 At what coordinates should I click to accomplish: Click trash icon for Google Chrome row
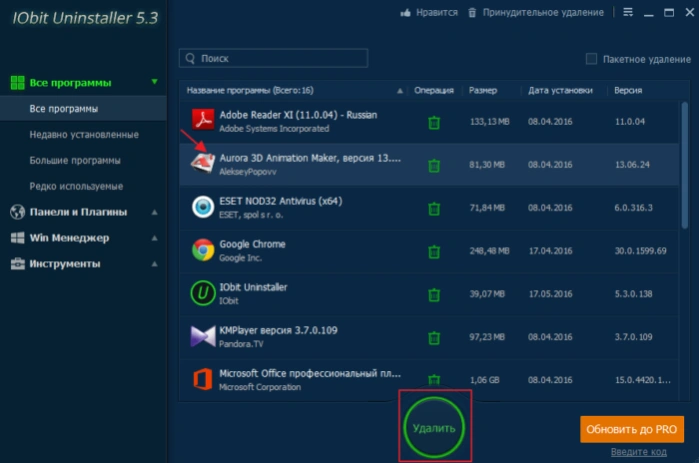434,252
